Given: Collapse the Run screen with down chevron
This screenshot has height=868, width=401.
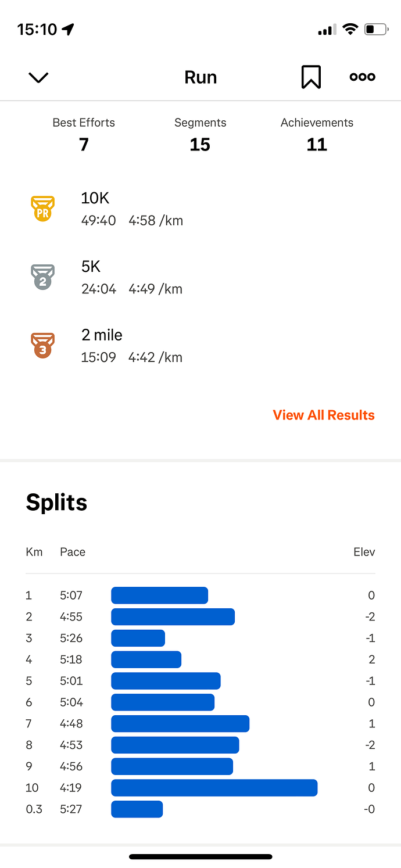Looking at the screenshot, I should tap(38, 77).
